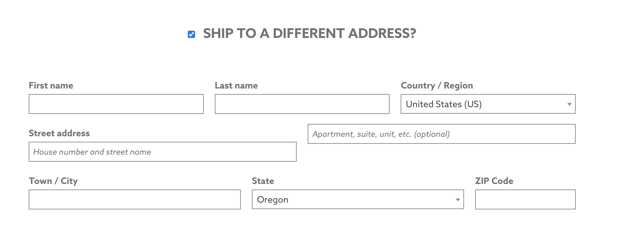Focus the First name input field
This screenshot has height=225, width=644.
point(116,104)
